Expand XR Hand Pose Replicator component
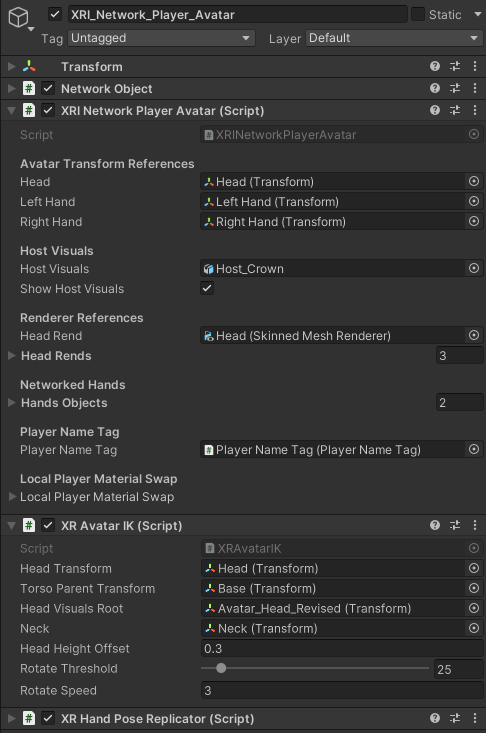This screenshot has height=733, width=486. (x=11, y=718)
